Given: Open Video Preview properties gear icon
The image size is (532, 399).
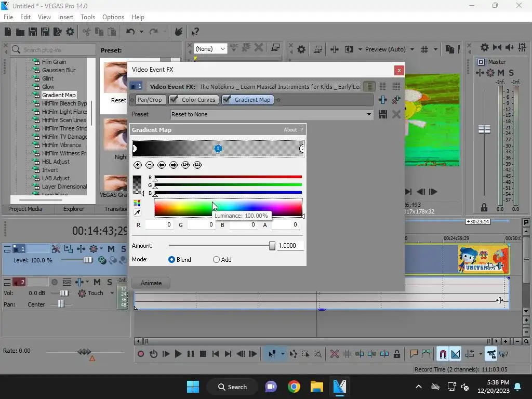Looking at the screenshot, I should tap(301, 49).
